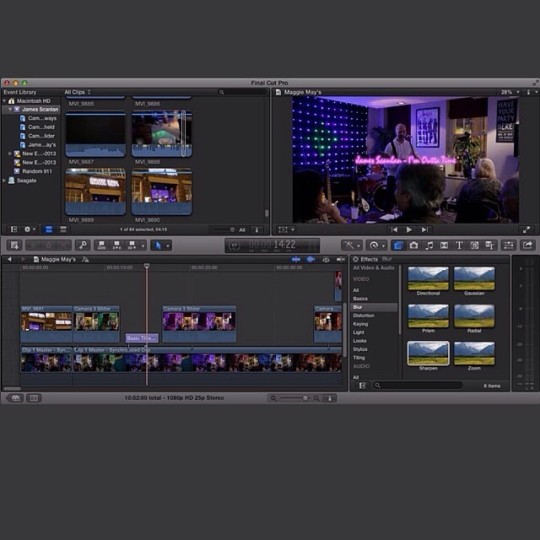
Task: Expand the Seagate drive
Action: tap(4, 180)
